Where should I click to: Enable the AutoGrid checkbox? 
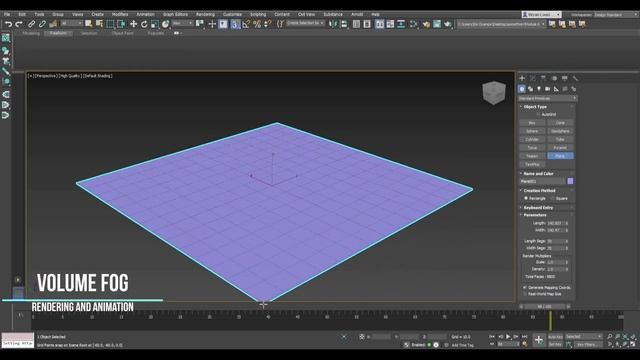click(x=539, y=115)
